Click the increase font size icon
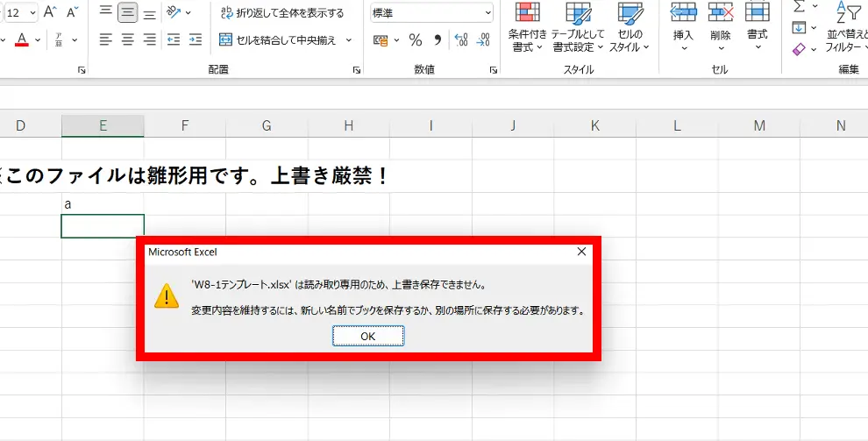The height and width of the screenshot is (441, 868). point(50,12)
